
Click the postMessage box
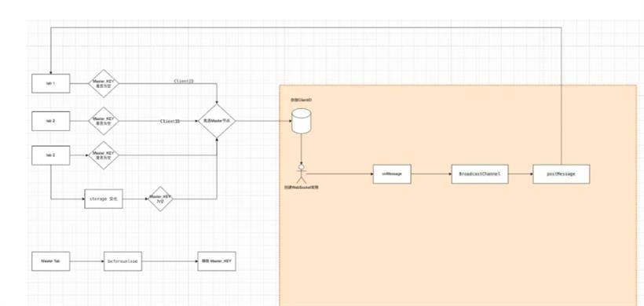[562, 174]
